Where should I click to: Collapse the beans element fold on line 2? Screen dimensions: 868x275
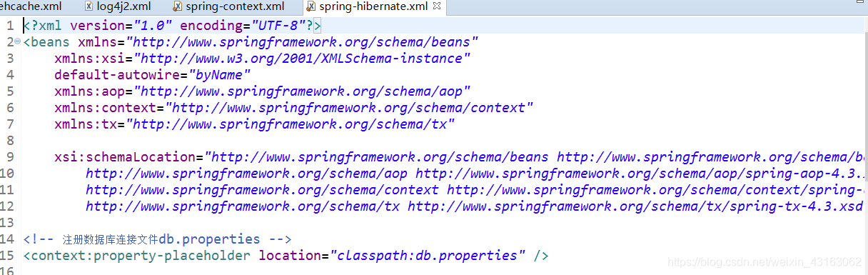pos(18,41)
